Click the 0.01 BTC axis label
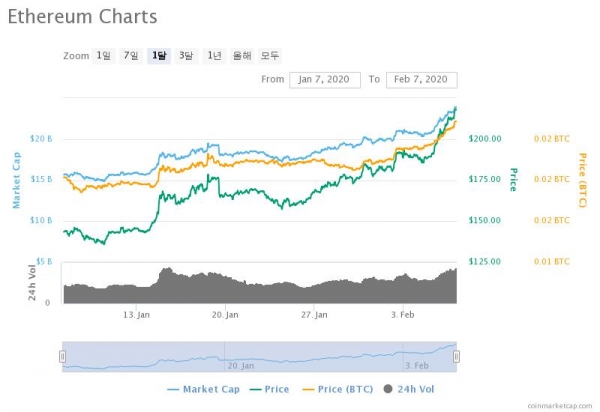600x412 pixels. coord(552,262)
